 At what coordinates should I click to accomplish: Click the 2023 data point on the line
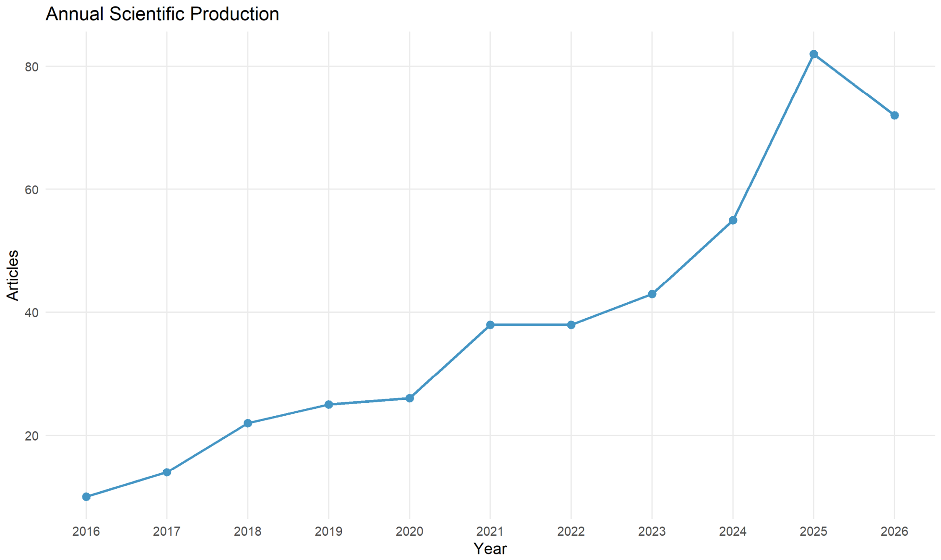point(652,294)
